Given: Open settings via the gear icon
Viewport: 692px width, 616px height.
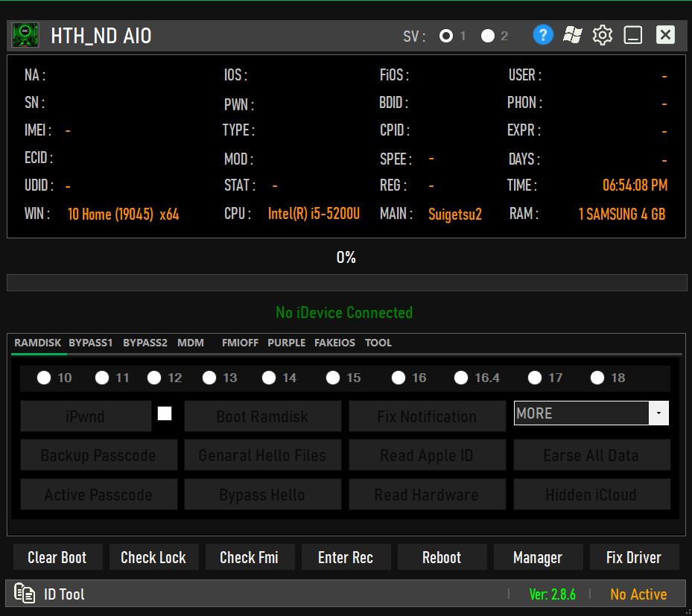Looking at the screenshot, I should pos(603,35).
